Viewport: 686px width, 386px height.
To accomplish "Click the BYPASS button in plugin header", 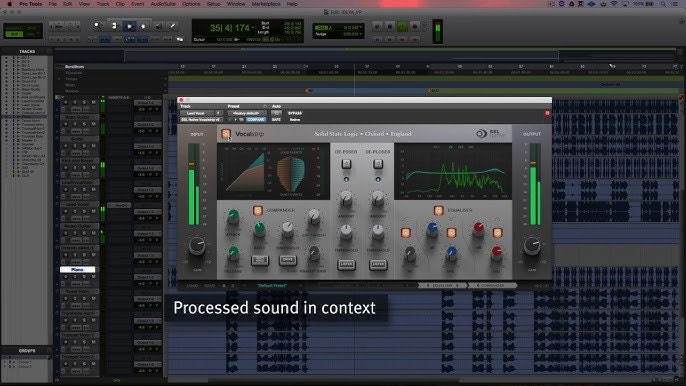I will click(x=295, y=113).
